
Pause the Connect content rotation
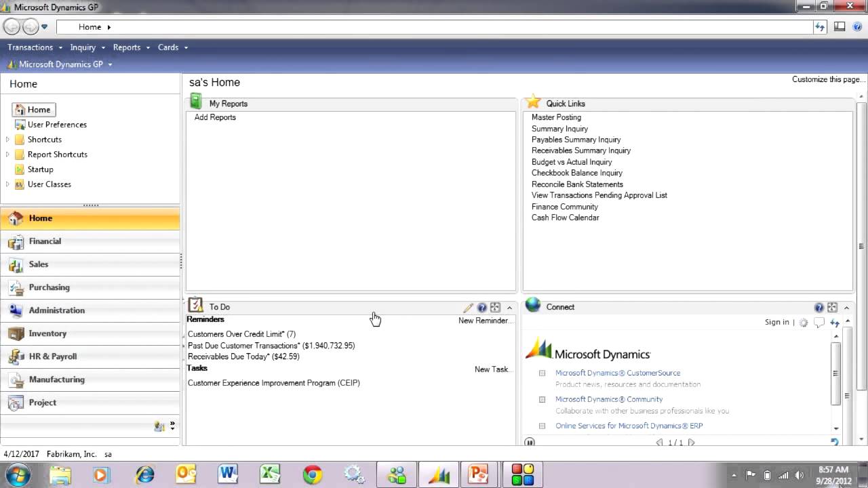530,442
